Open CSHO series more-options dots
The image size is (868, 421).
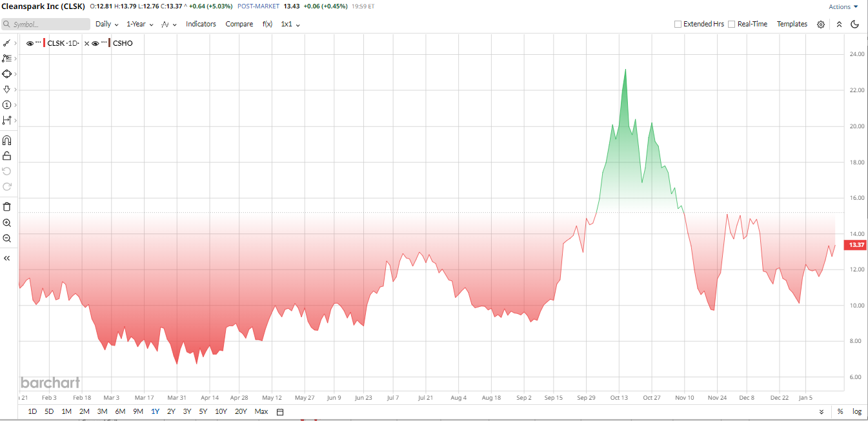104,43
